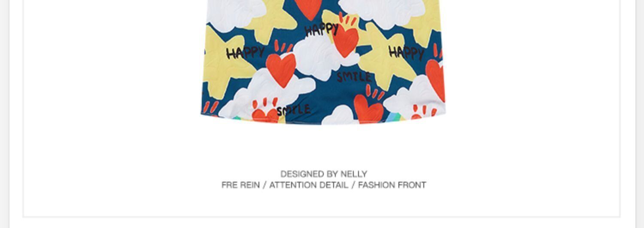Click the FASHION FRONT text

click(392, 185)
